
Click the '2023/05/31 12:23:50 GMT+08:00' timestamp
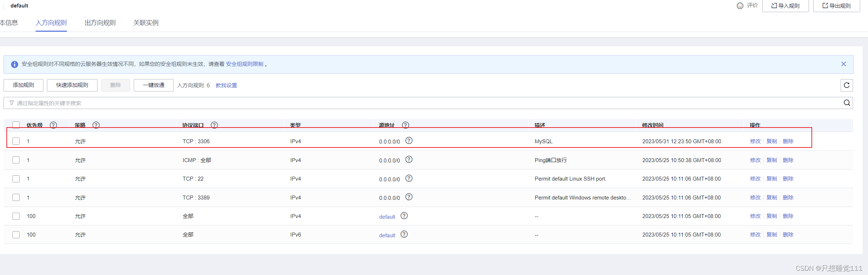(x=682, y=141)
